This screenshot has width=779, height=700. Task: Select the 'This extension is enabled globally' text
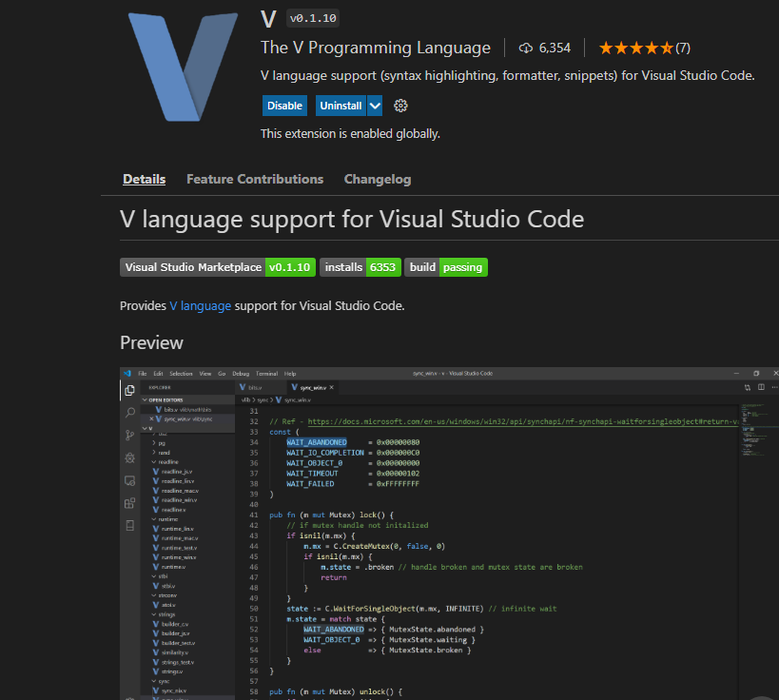(x=350, y=134)
